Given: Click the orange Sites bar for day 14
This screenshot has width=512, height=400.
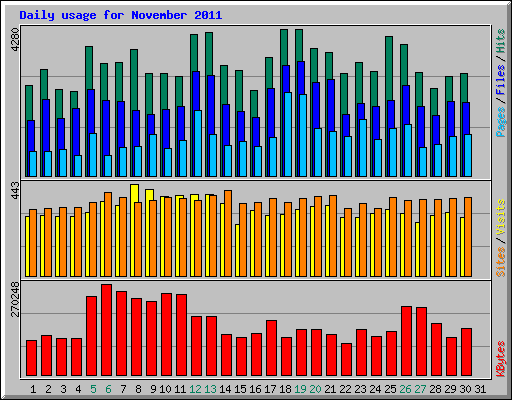Looking at the screenshot, I should pos(228,233).
